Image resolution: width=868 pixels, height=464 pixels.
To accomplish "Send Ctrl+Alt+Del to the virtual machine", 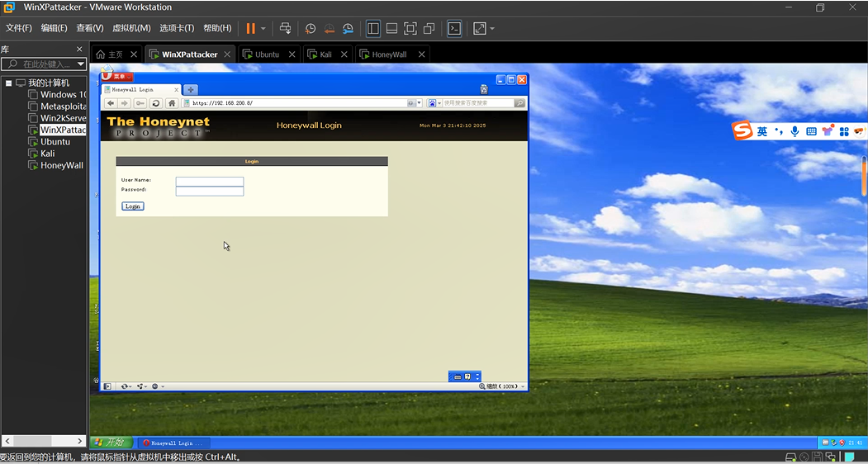I will 285,28.
